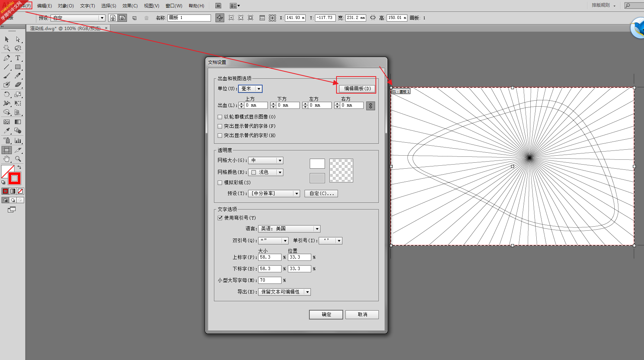Select the Line Segment tool
The height and width of the screenshot is (360, 644).
(7, 67)
